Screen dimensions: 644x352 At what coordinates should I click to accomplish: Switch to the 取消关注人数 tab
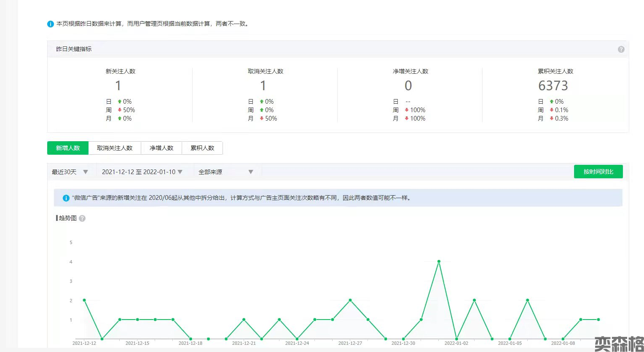tap(115, 148)
